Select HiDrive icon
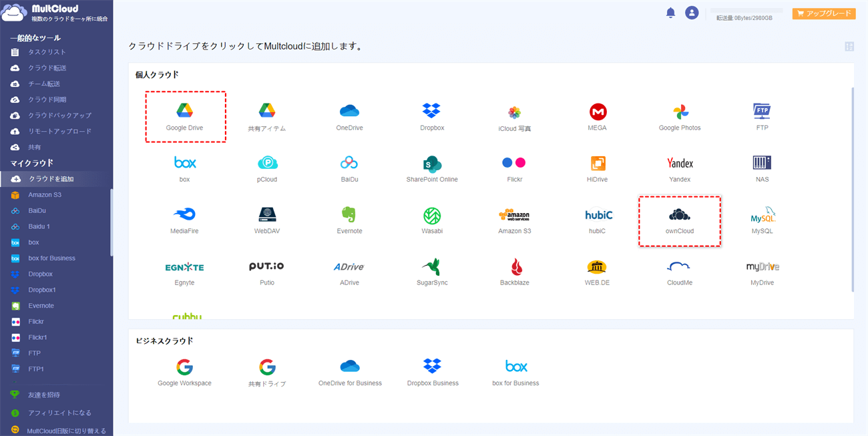868x436 pixels. pos(598,169)
